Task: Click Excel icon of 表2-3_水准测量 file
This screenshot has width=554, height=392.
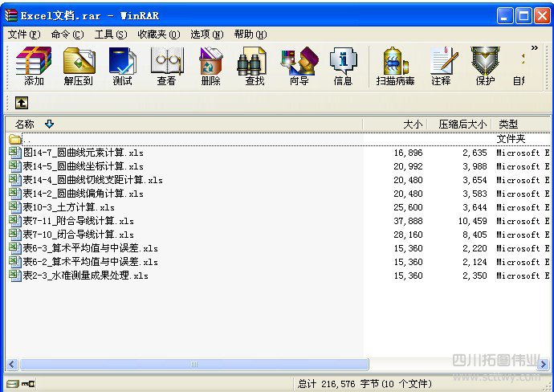Action: [x=14, y=276]
